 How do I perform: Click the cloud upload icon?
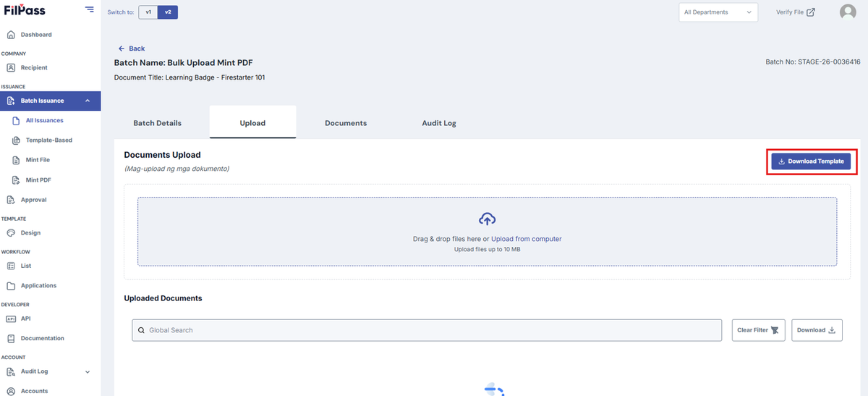[x=487, y=219]
